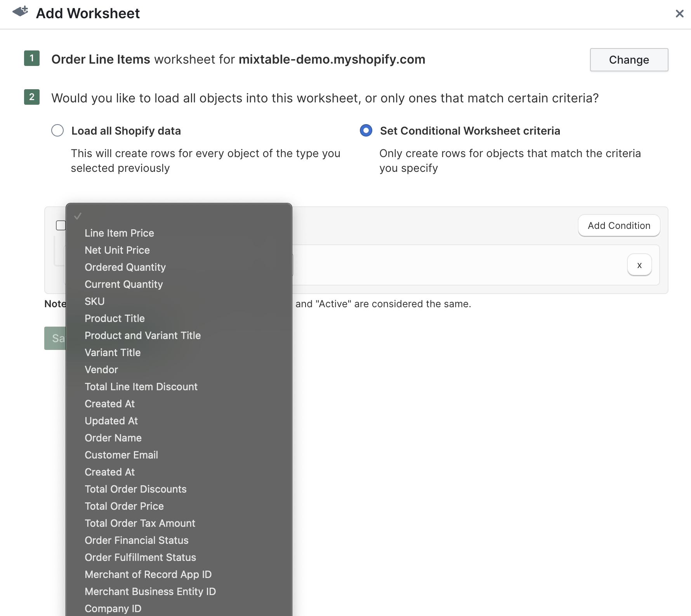Pick Product and Variant Title option

[x=142, y=335]
